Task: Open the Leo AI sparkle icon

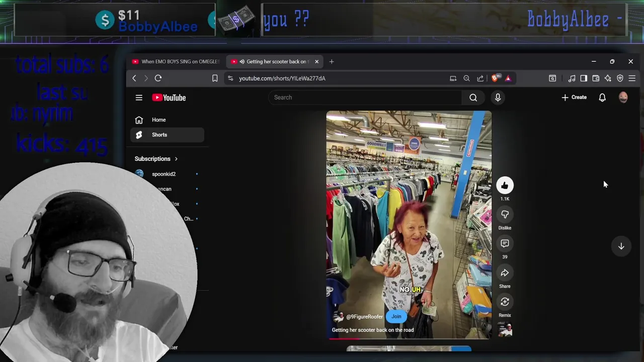Action: tap(608, 78)
